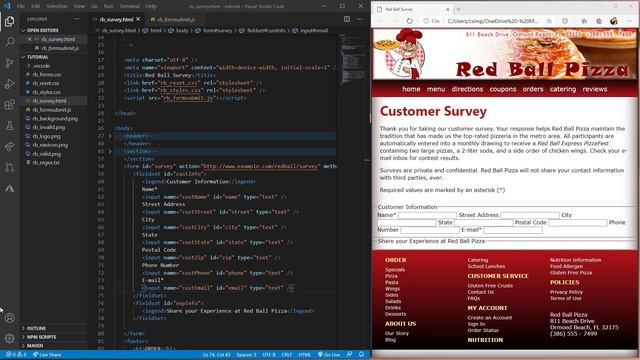
Task: Open the Explorer view in the activity bar
Action: [x=9, y=21]
